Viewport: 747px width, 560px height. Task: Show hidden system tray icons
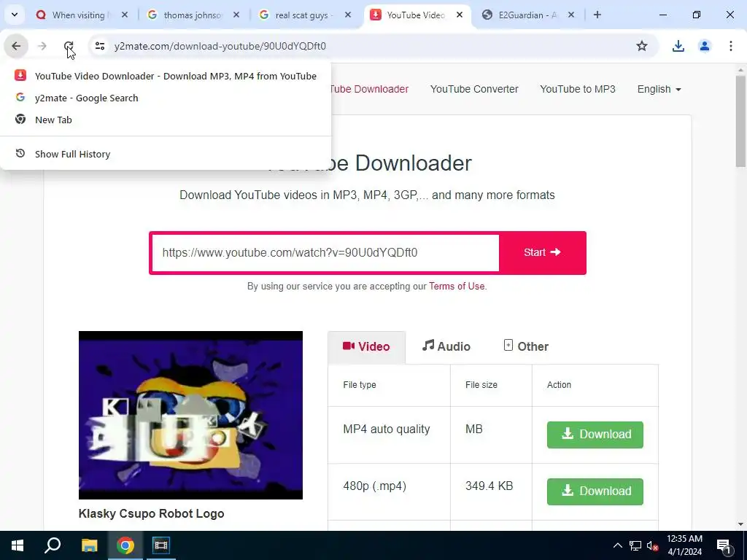pyautogui.click(x=617, y=545)
